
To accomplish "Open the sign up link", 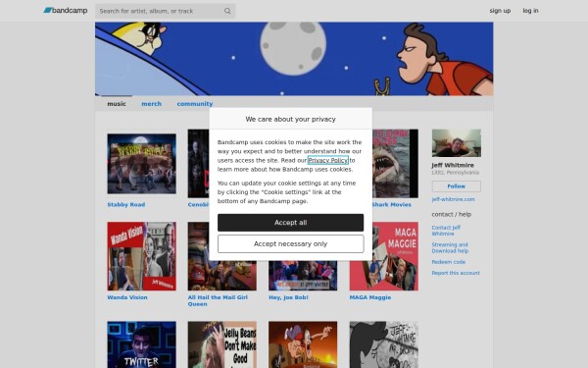I will (500, 11).
